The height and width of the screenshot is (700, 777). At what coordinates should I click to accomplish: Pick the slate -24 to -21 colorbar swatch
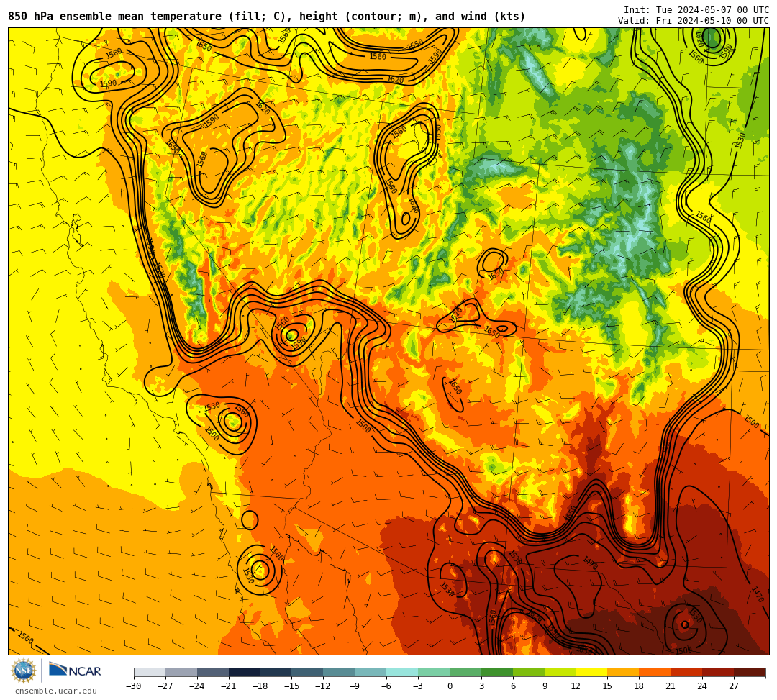point(213,672)
